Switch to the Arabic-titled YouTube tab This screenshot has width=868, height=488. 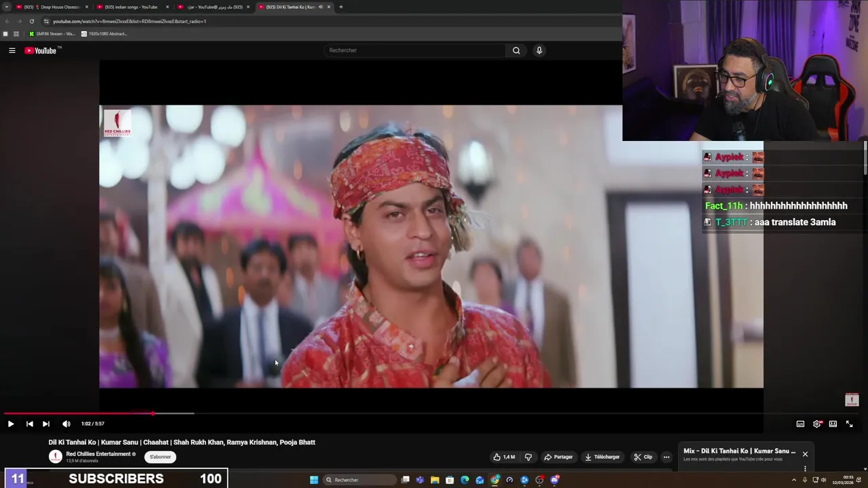[214, 7]
